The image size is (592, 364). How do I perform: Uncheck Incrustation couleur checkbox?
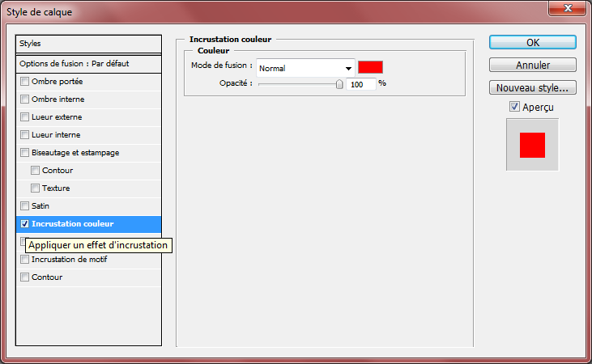tap(25, 224)
